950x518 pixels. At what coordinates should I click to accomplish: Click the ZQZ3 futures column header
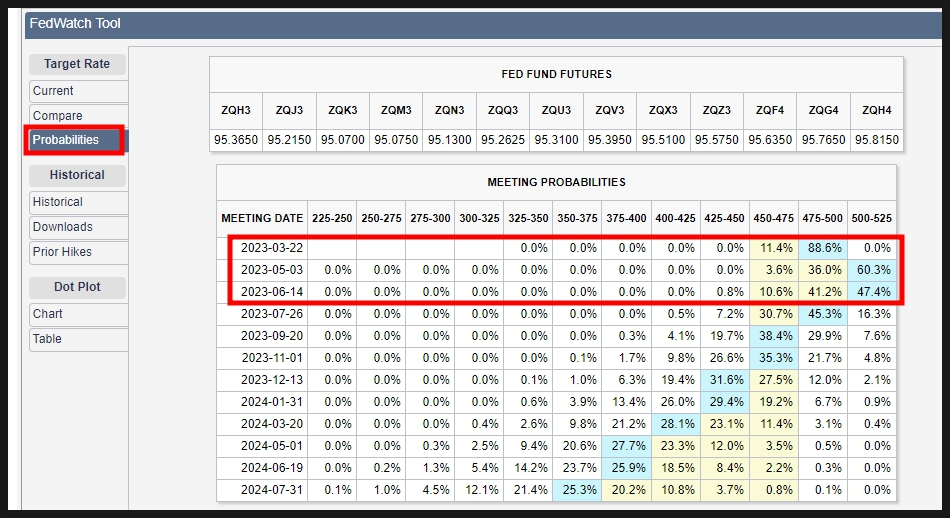(x=717, y=110)
